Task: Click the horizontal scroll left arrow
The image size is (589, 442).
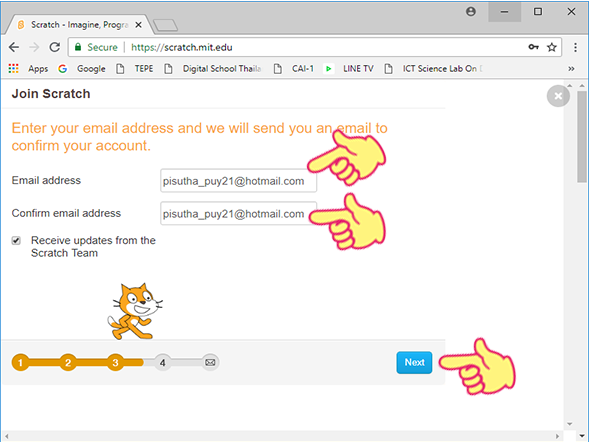Action: click(6, 436)
